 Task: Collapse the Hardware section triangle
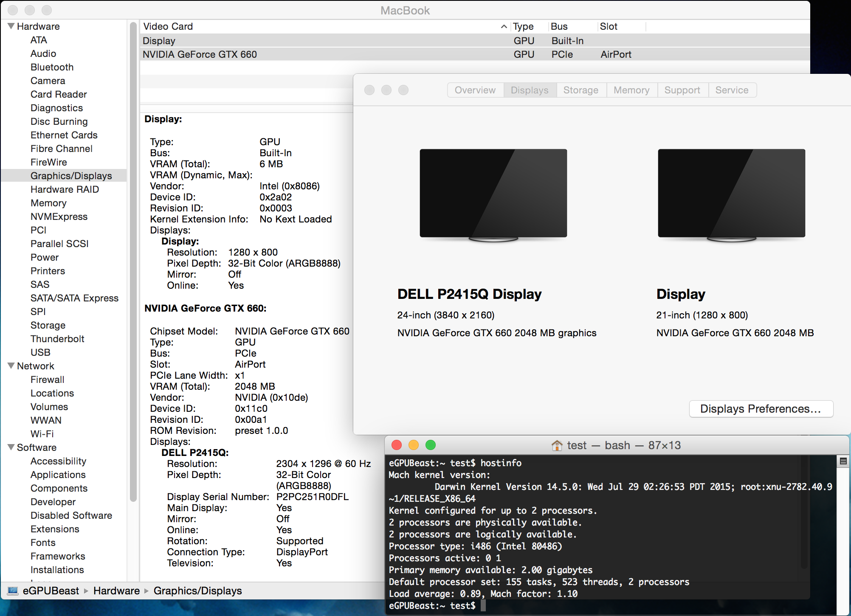tap(11, 26)
